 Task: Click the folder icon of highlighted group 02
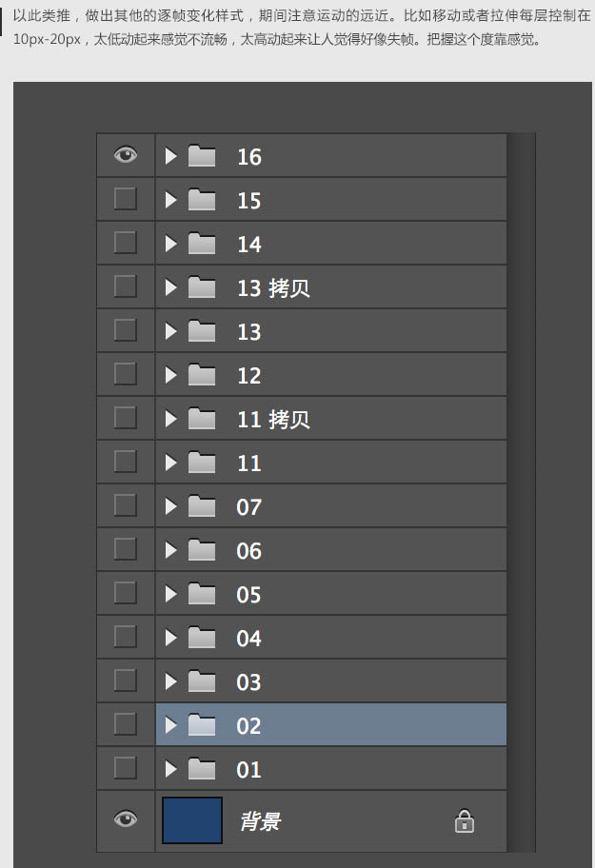click(202, 725)
